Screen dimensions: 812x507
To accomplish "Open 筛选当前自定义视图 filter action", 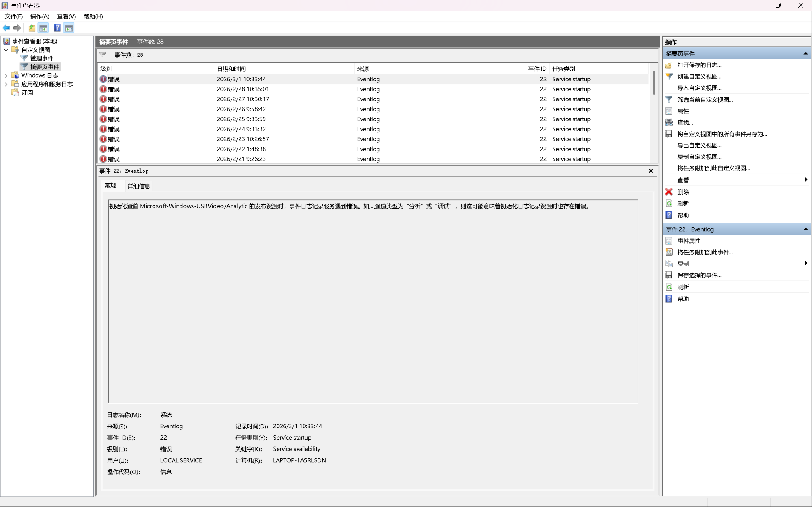I will coord(704,99).
